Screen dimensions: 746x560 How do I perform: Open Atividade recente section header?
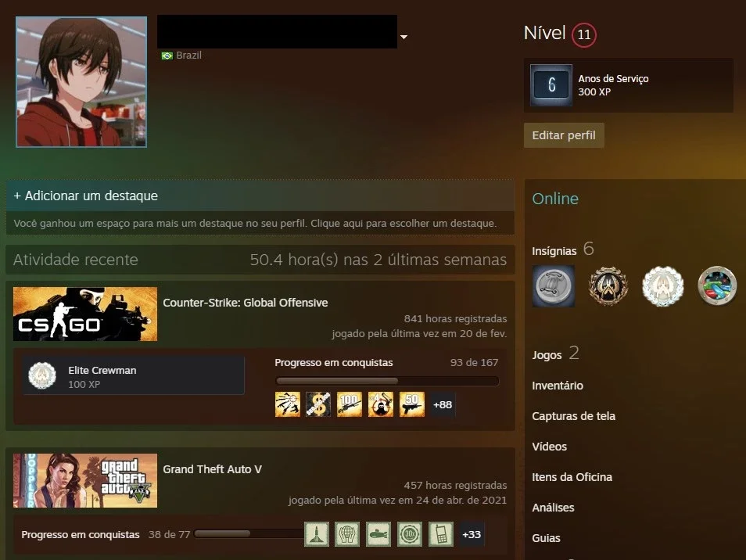(x=76, y=260)
